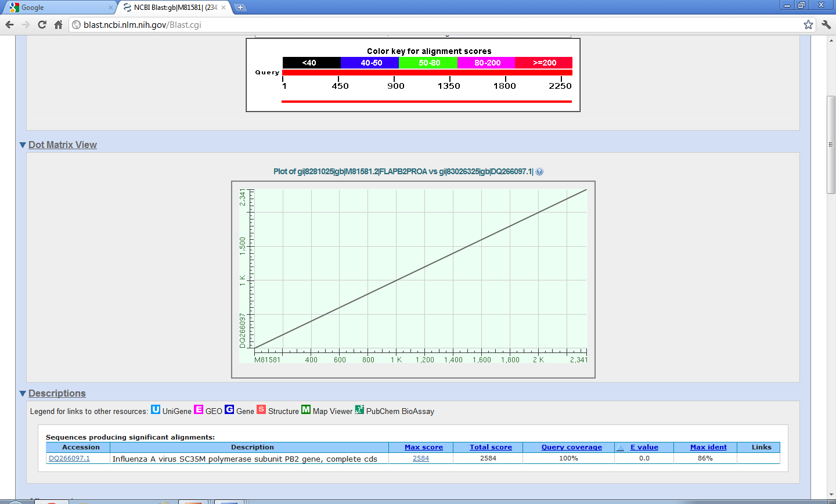This screenshot has width=836, height=504.
Task: Click the blue 40-50 score color key
Action: pos(370,63)
